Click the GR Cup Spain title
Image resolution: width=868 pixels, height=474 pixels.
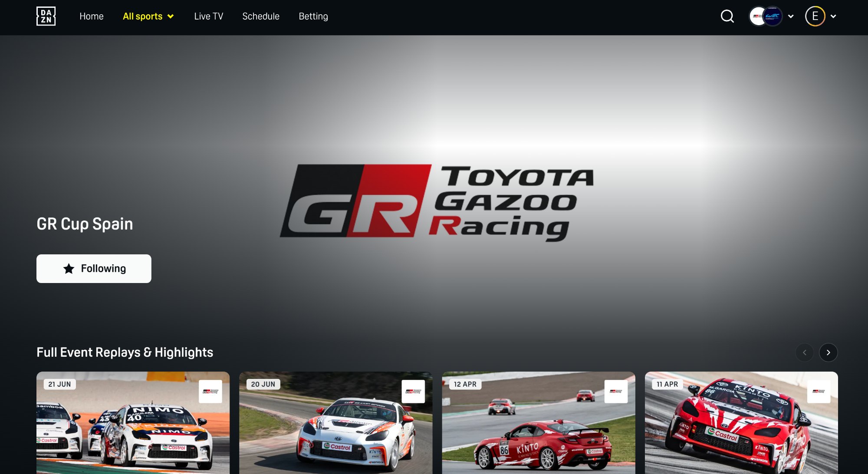[85, 224]
